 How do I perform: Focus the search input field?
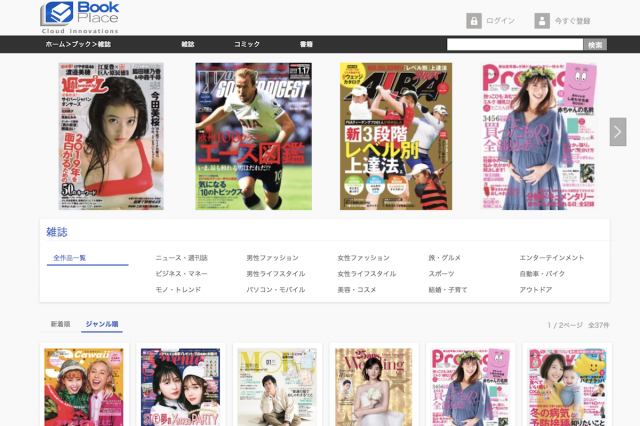coord(515,44)
